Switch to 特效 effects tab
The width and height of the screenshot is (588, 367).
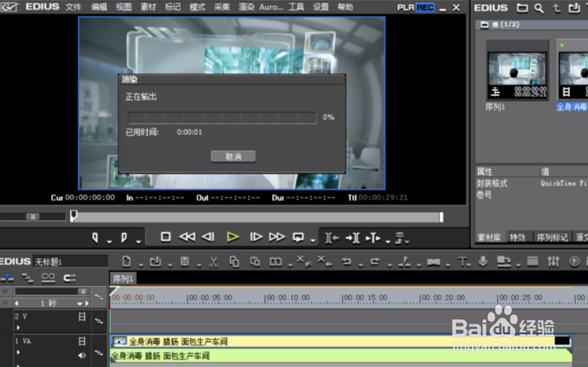[x=517, y=237]
